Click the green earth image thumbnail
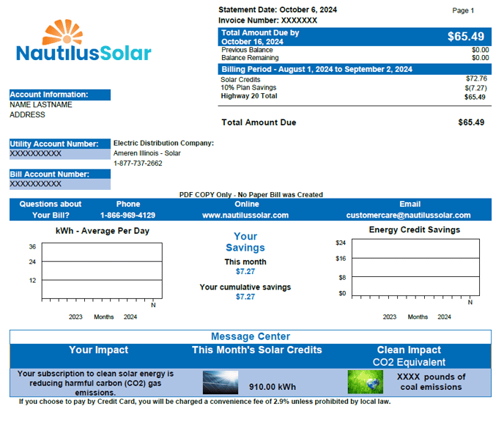This screenshot has width=504, height=428. coord(365,382)
